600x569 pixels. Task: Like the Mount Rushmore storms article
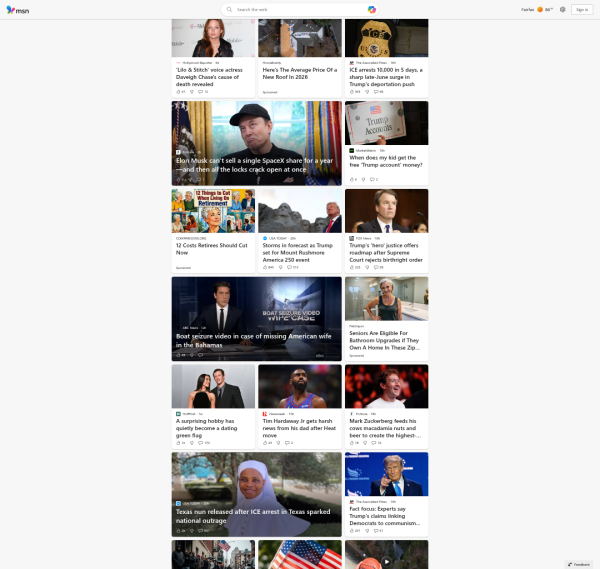268,267
